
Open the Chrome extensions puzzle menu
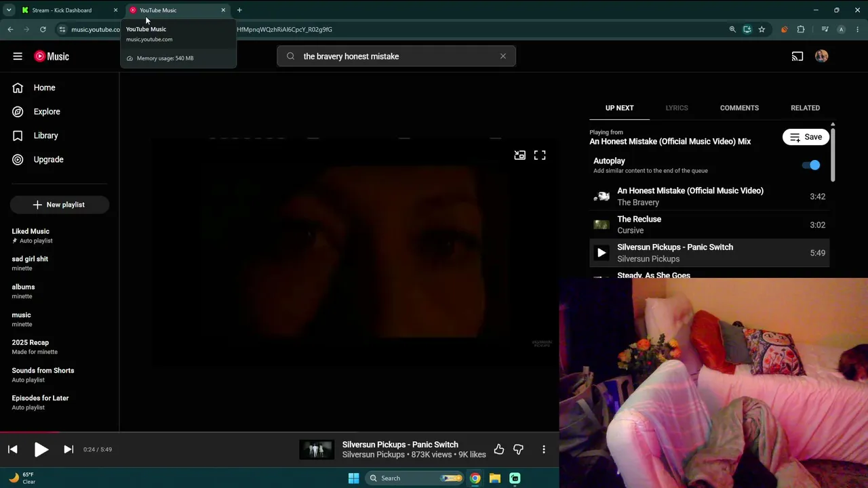[801, 29]
